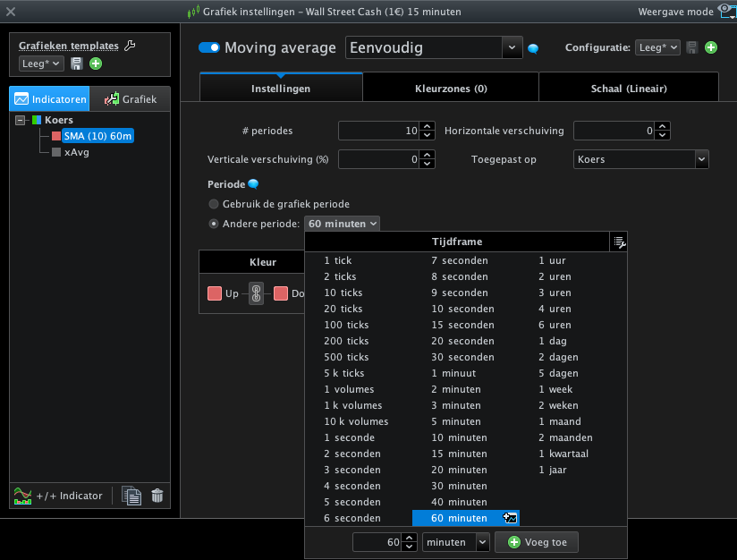Select 1 dag timeframe
The image size is (737, 560).
tap(553, 341)
